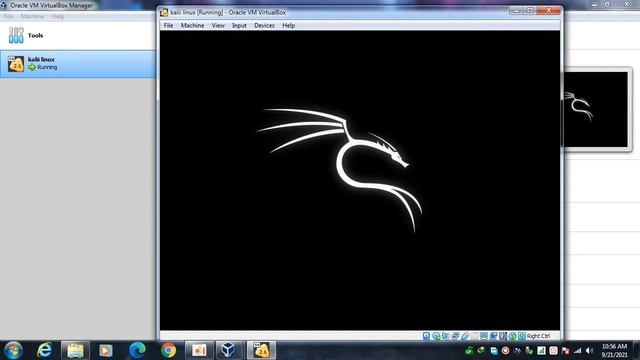Switch to the screen recorder taskbar app
The width and height of the screenshot is (640, 360).
[199, 350]
